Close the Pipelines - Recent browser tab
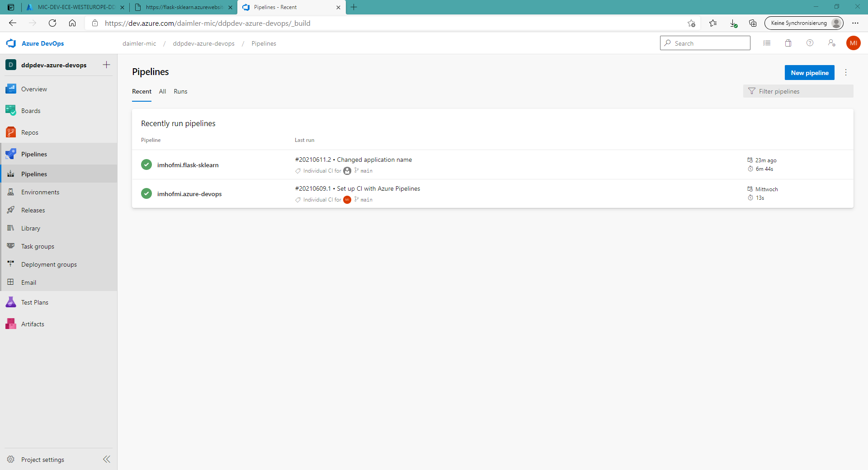 [x=339, y=7]
